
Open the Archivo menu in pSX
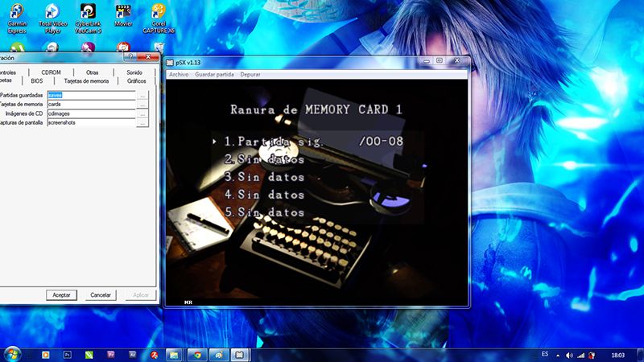click(179, 74)
